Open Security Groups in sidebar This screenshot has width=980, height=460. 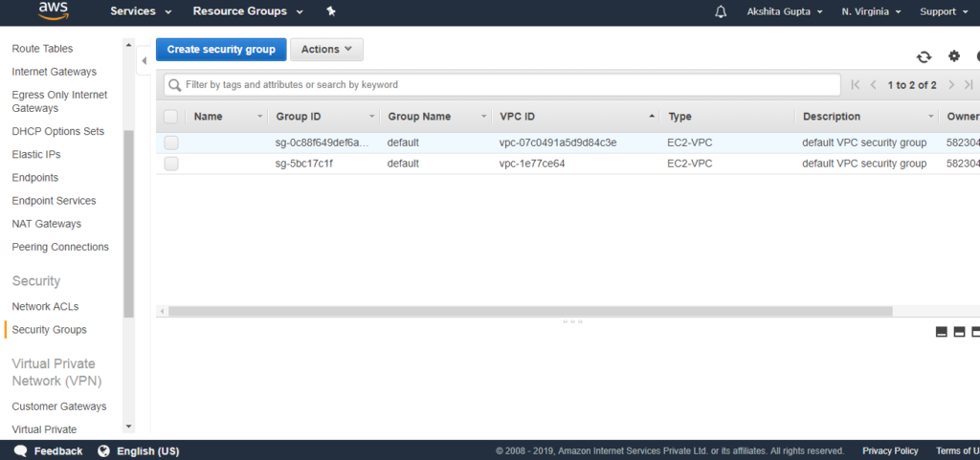click(x=50, y=330)
